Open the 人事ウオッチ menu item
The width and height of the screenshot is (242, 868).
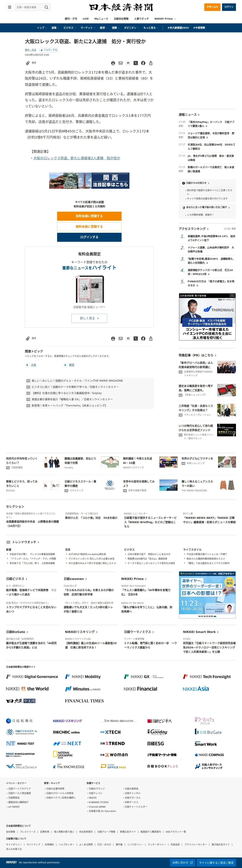(x=141, y=19)
